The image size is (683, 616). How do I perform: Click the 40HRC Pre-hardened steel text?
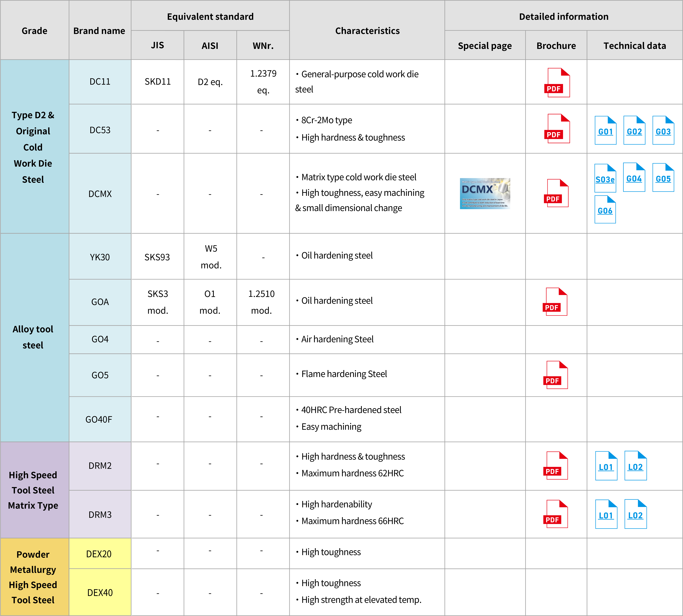tap(351, 410)
